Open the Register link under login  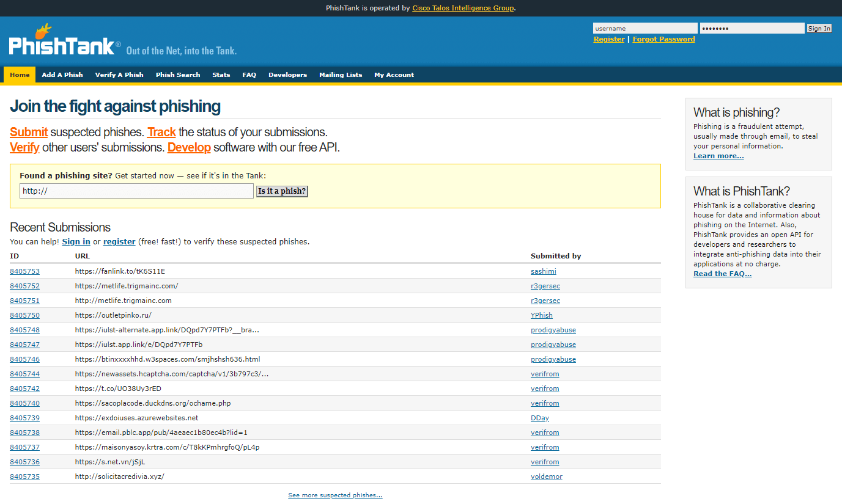tap(609, 39)
